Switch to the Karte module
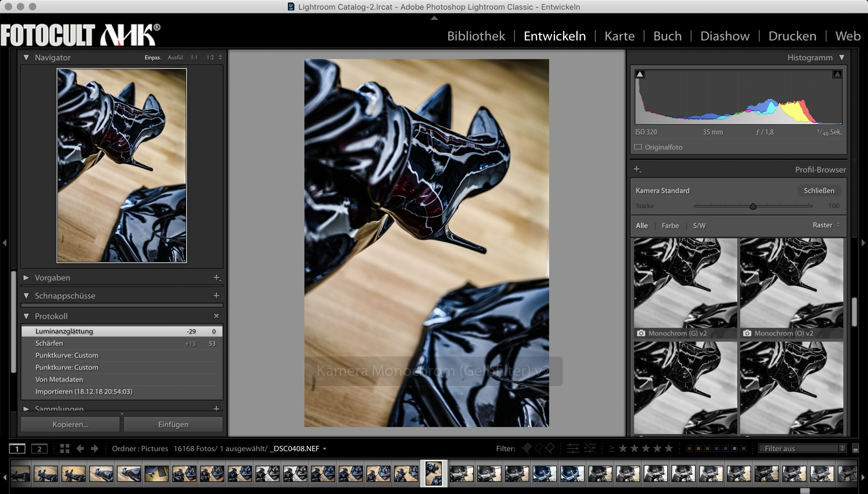Viewport: 868px width, 494px height. (x=619, y=36)
